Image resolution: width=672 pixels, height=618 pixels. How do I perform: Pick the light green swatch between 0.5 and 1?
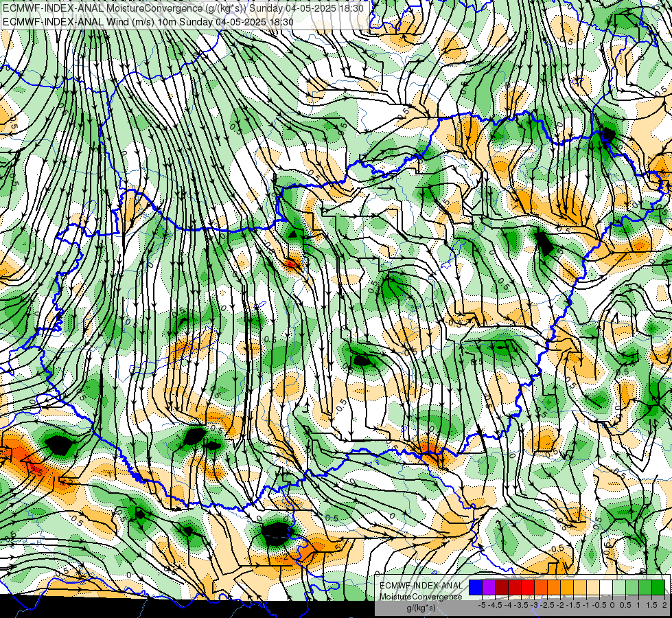(x=632, y=588)
